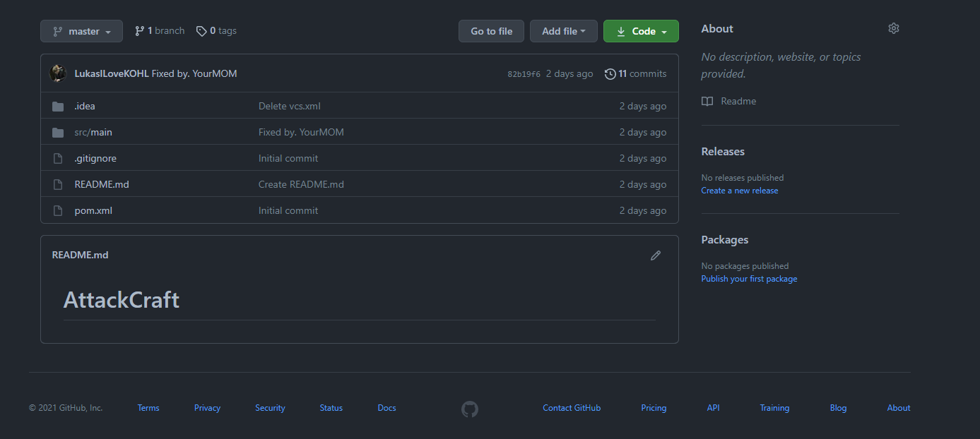The height and width of the screenshot is (439, 980).
Task: Click Publish your first package link
Action: 749,279
